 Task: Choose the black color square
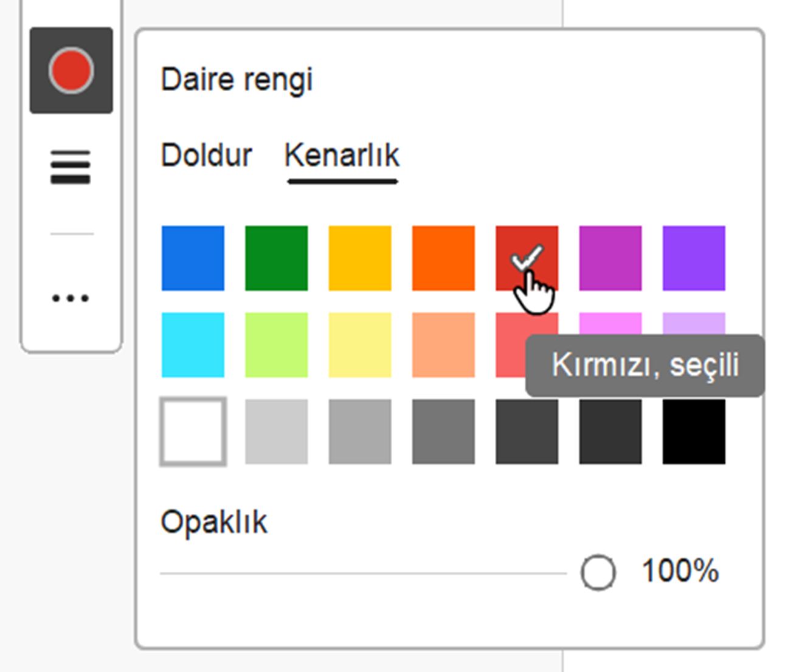tap(693, 431)
